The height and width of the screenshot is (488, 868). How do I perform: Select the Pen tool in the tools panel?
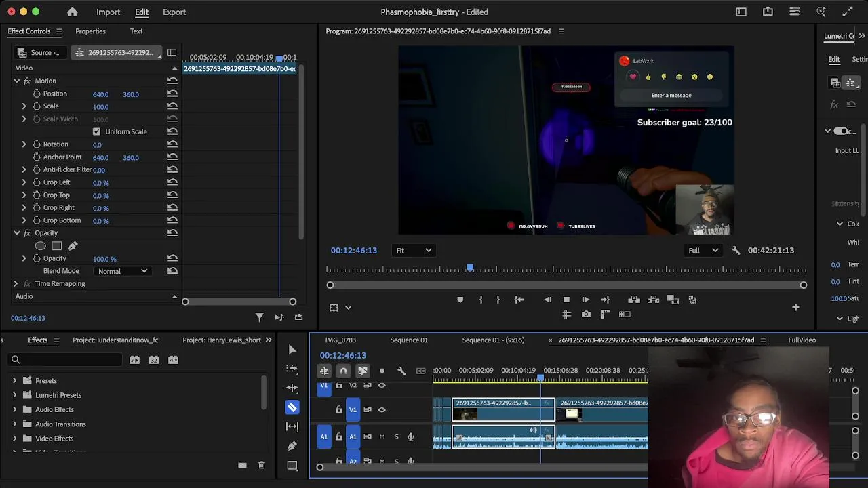292,446
